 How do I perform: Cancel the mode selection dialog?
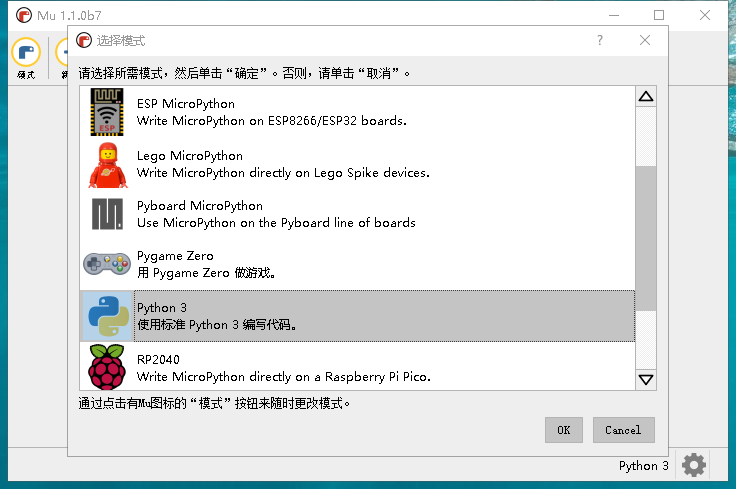pyautogui.click(x=623, y=430)
